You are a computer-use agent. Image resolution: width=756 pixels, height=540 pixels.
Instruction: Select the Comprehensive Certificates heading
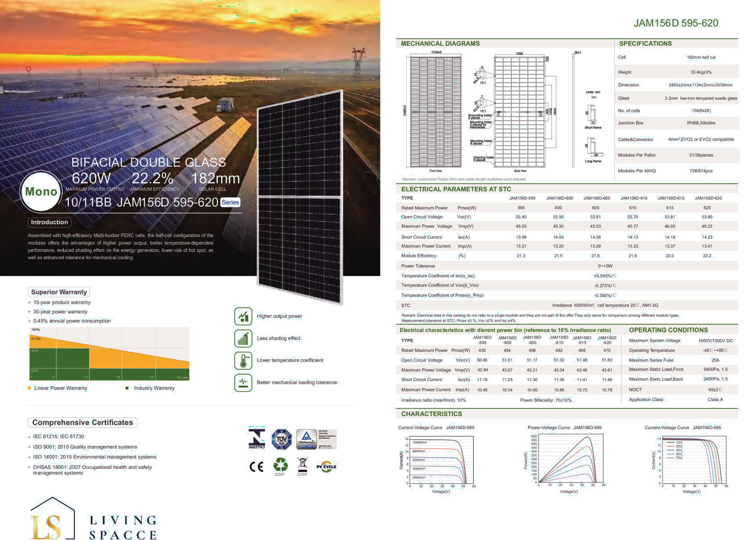tap(82, 423)
